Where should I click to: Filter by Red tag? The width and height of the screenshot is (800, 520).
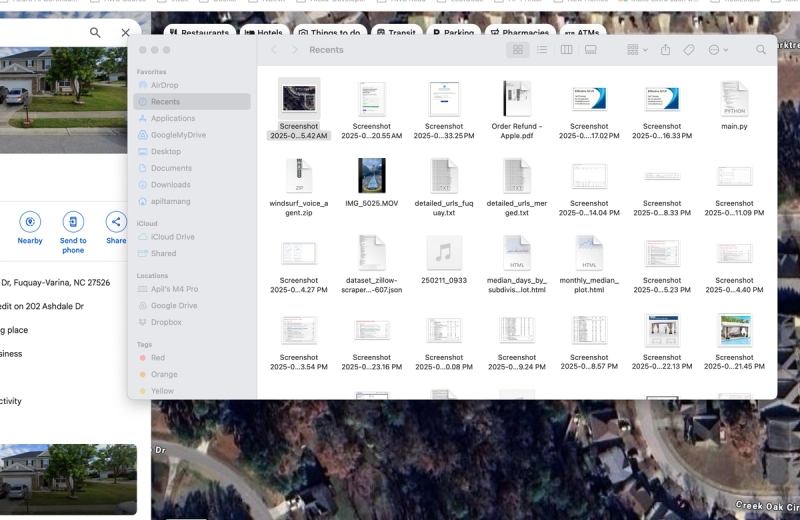(x=157, y=358)
